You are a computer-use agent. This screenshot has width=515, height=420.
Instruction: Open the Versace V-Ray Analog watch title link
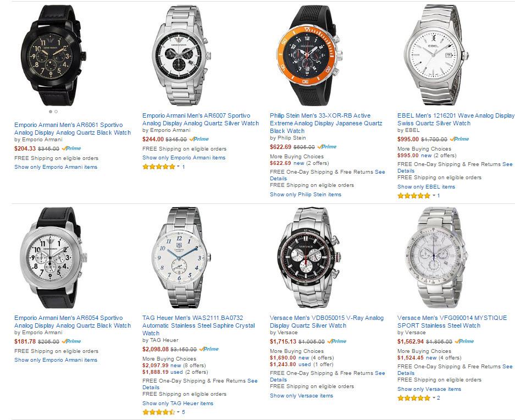click(x=327, y=322)
